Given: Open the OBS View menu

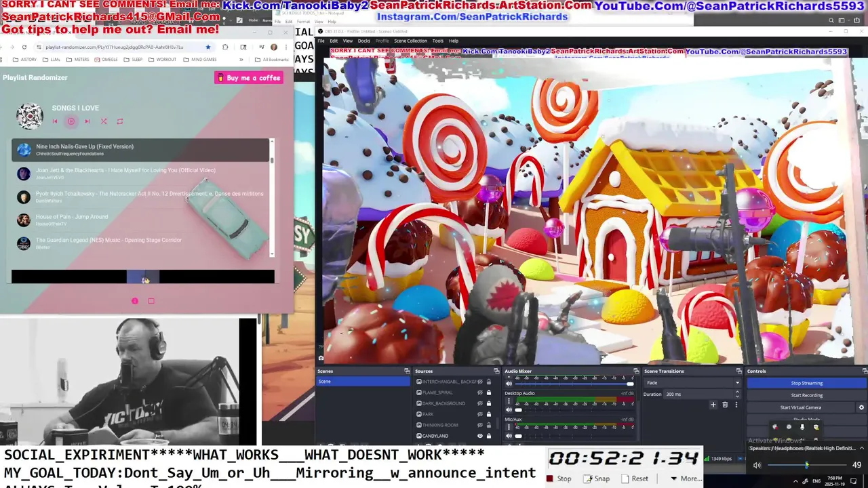Looking at the screenshot, I should [x=347, y=41].
